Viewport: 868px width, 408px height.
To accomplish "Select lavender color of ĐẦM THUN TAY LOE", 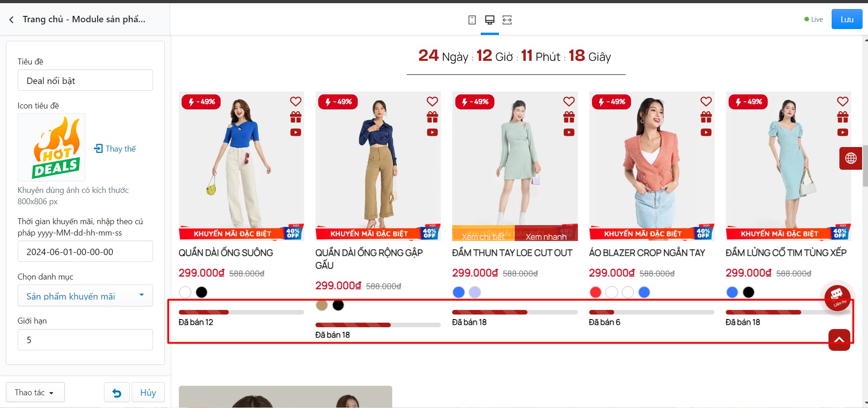I will click(475, 292).
